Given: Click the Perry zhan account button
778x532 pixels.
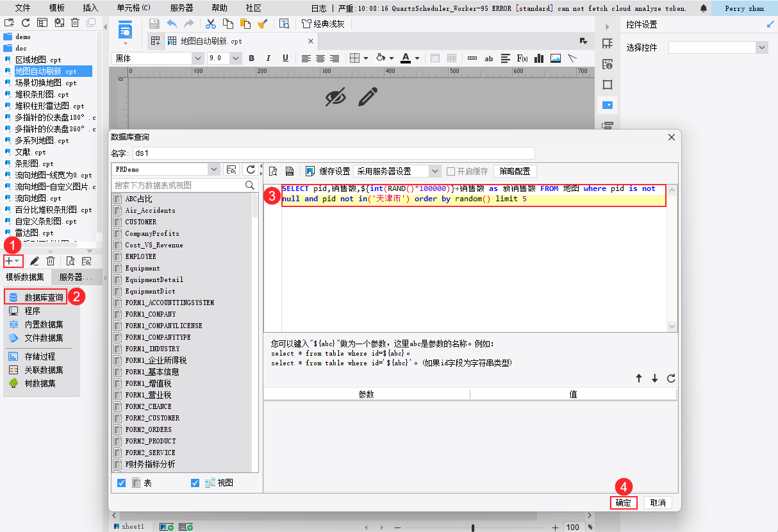Looking at the screenshot, I should click(744, 8).
